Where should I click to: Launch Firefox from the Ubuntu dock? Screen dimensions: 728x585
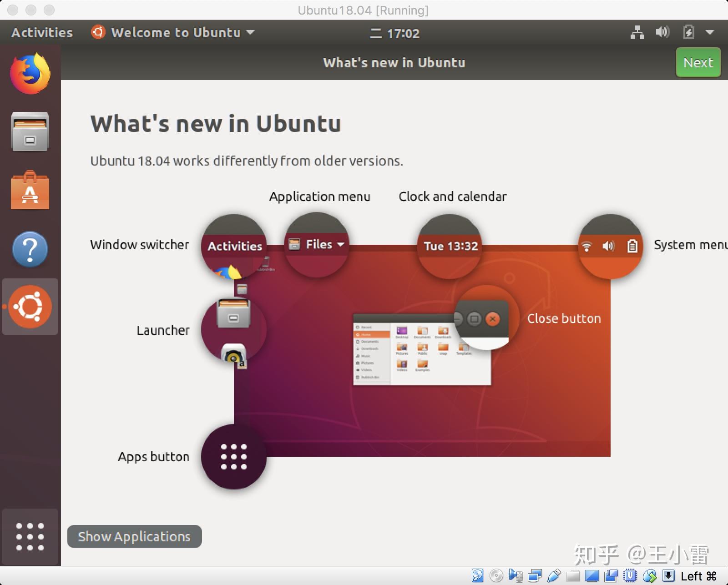[x=30, y=74]
